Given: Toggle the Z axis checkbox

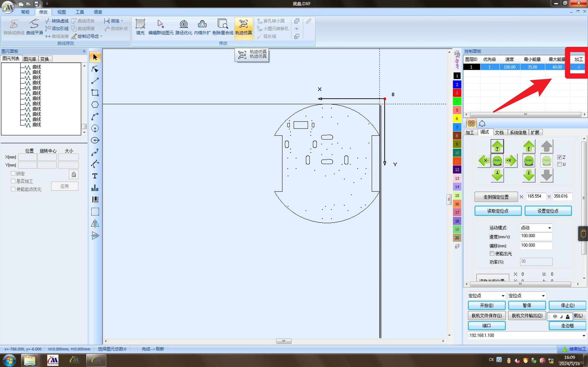Looking at the screenshot, I should click(559, 157).
